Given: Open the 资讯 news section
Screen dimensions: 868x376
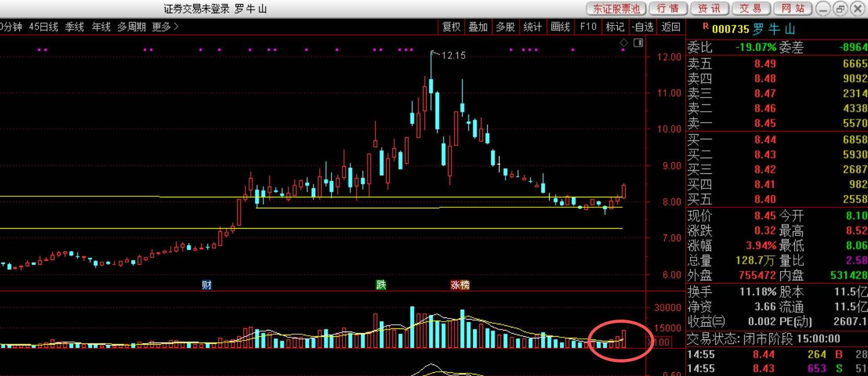Looking at the screenshot, I should [709, 8].
